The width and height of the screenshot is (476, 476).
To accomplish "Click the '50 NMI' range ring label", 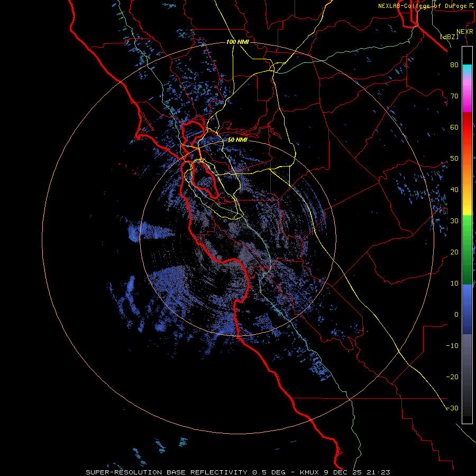I will (x=237, y=140).
